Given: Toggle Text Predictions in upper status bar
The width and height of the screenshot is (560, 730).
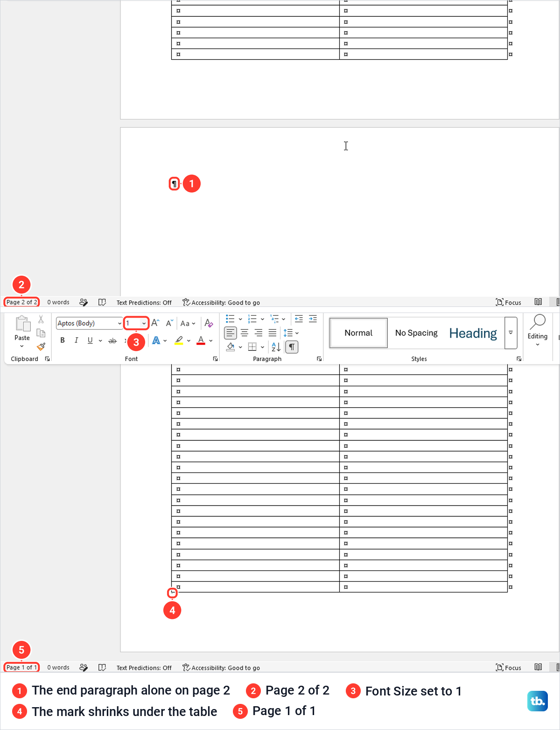Looking at the screenshot, I should [144, 302].
